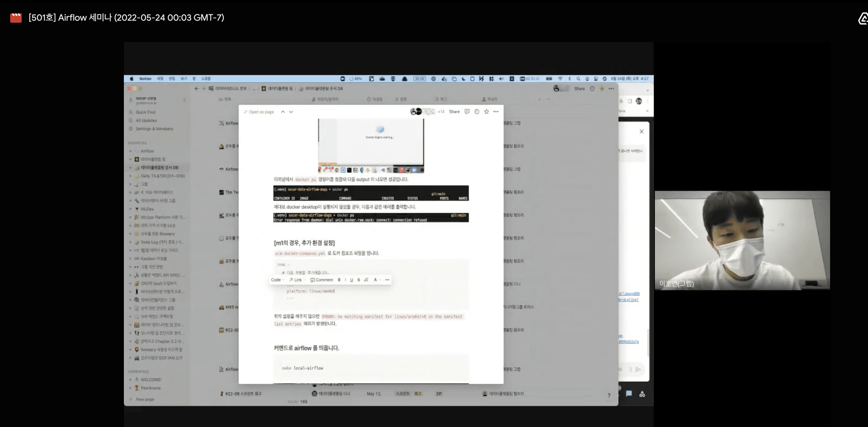Go forward with the right arrow

tap(203, 88)
